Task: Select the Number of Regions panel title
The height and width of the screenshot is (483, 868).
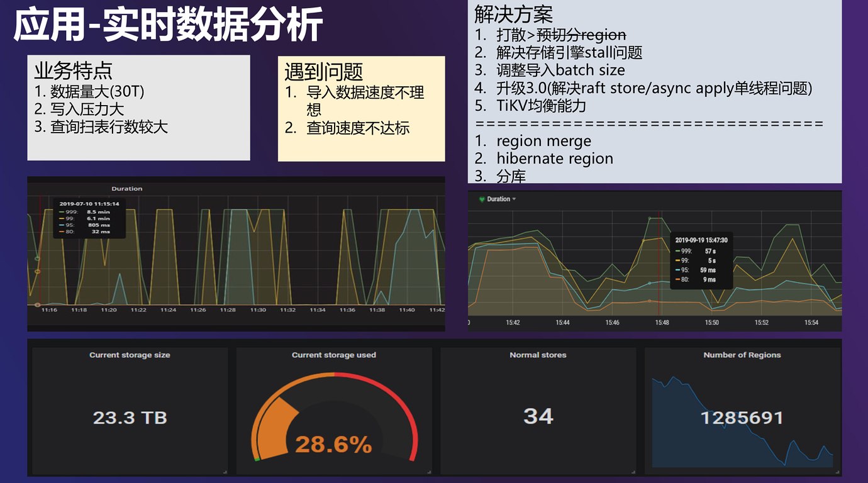Action: click(x=742, y=355)
